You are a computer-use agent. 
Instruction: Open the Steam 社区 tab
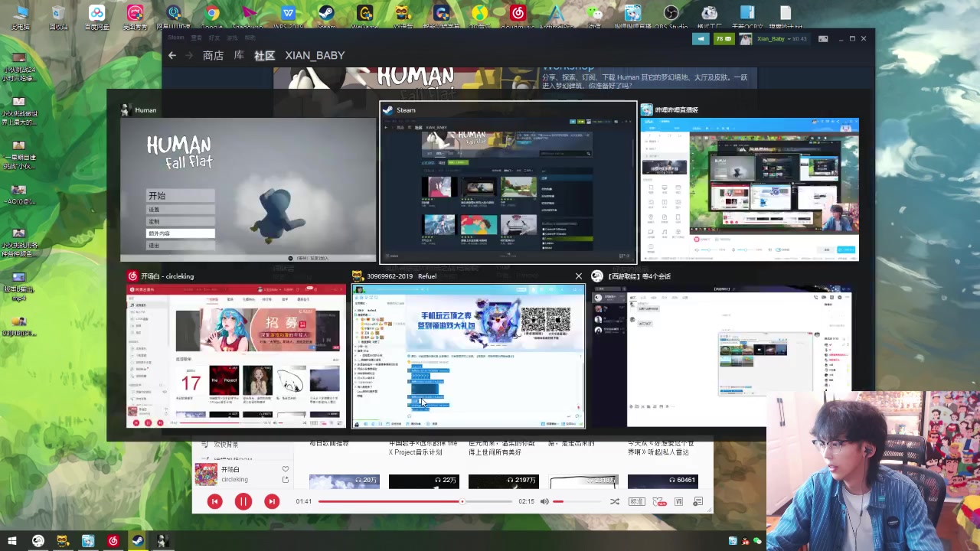pos(264,56)
